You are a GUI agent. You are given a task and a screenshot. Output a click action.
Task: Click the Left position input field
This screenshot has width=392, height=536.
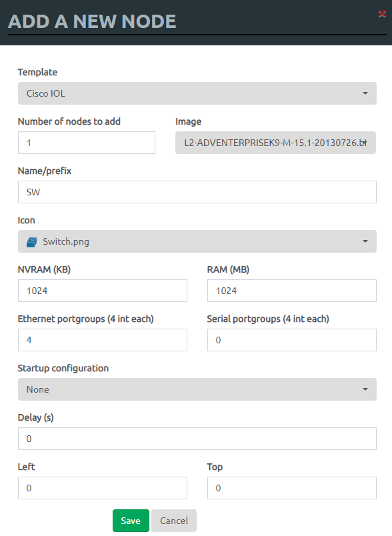[103, 488]
